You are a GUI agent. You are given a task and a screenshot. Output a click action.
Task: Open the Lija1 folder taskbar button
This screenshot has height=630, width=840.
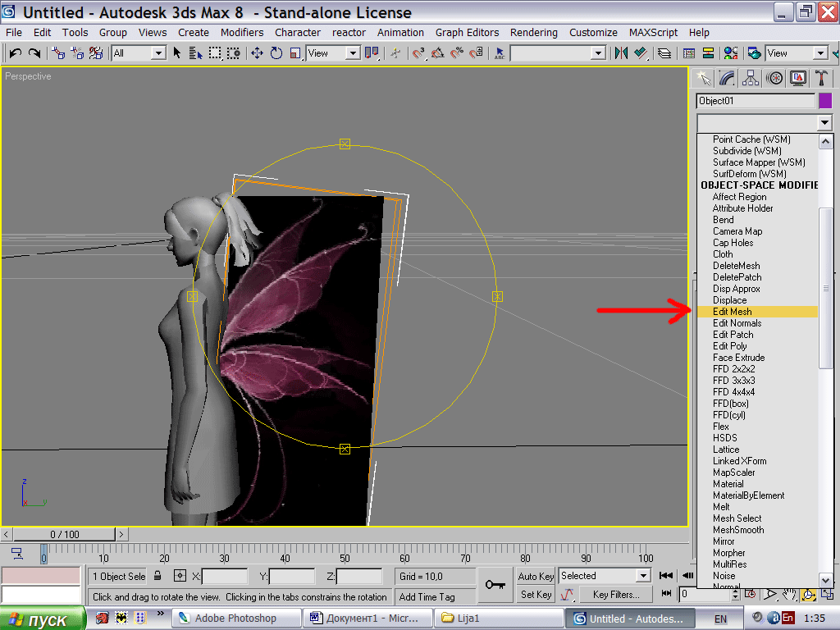[x=500, y=619]
